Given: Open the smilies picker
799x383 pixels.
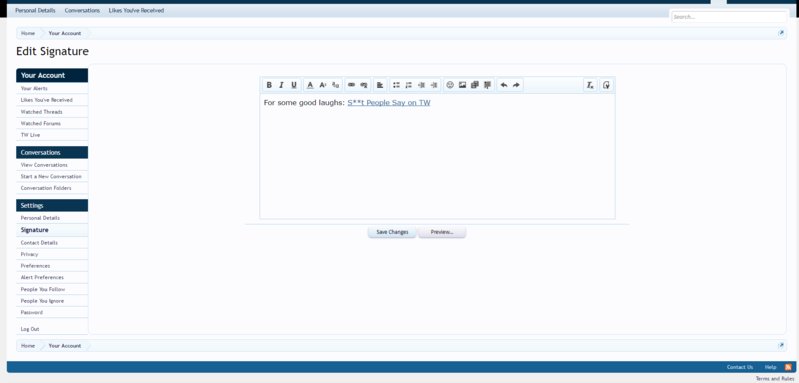Looking at the screenshot, I should (450, 85).
